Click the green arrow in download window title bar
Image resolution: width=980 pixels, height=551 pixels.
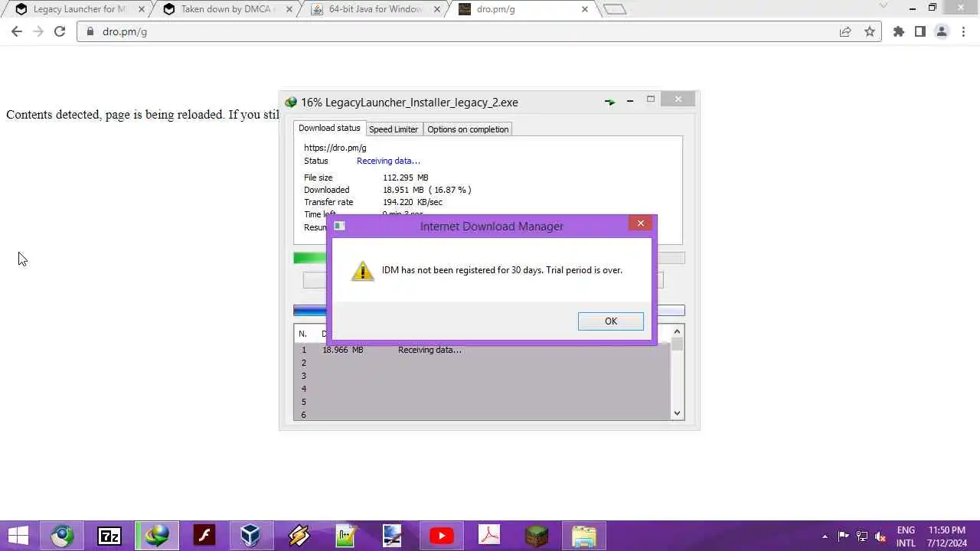[609, 102]
